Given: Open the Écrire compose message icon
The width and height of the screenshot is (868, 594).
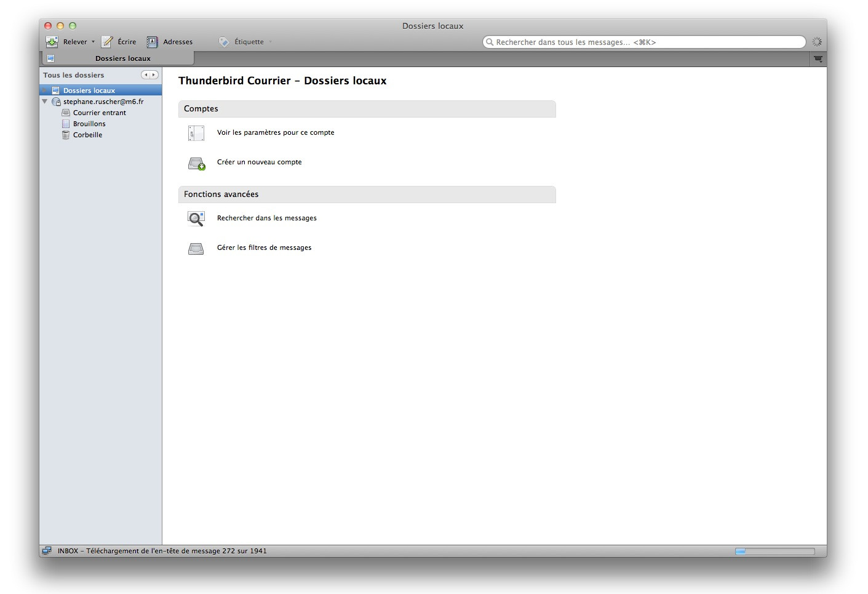Looking at the screenshot, I should click(x=107, y=42).
